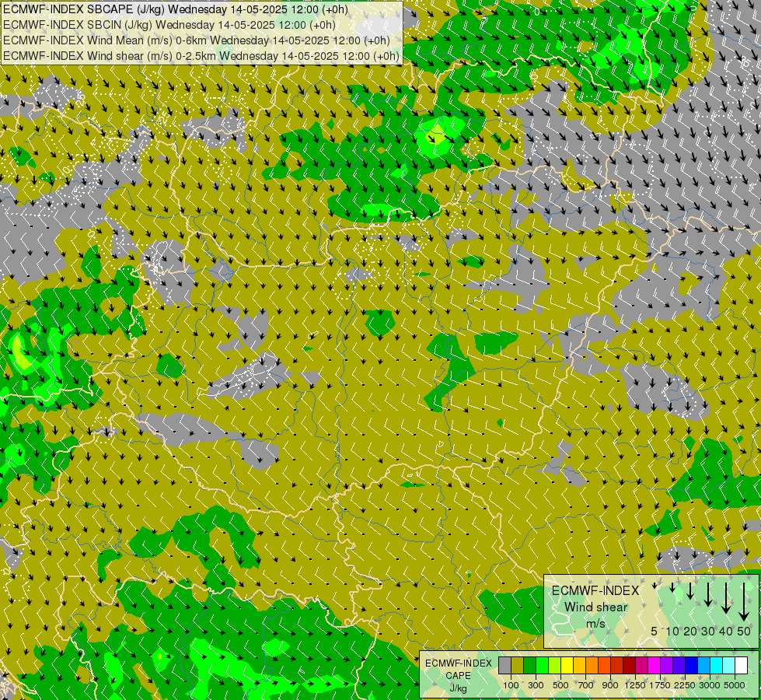
Task: Select the pure blue CAPE legend swatch
Action: 692,666
